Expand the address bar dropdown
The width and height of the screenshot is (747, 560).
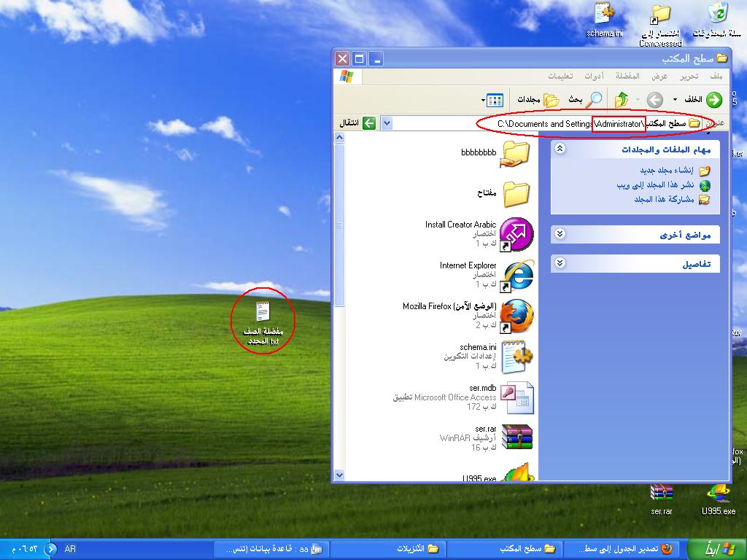coord(387,123)
